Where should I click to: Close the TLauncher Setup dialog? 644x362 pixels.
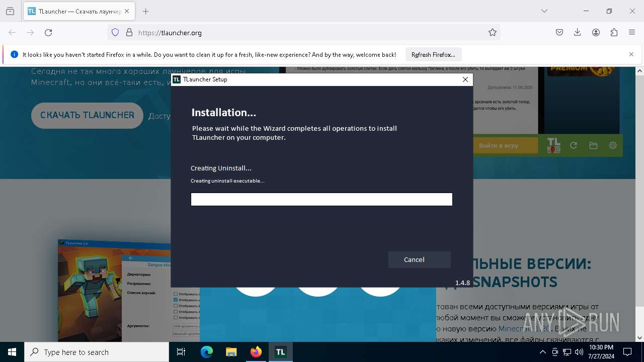[465, 79]
